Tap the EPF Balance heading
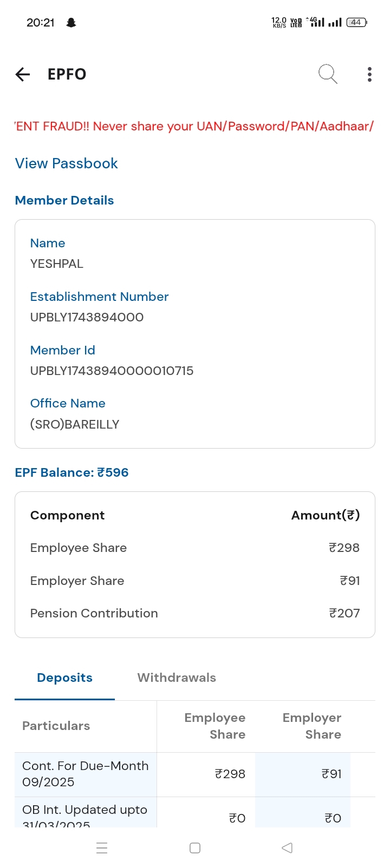390x868 pixels. pos(71,472)
